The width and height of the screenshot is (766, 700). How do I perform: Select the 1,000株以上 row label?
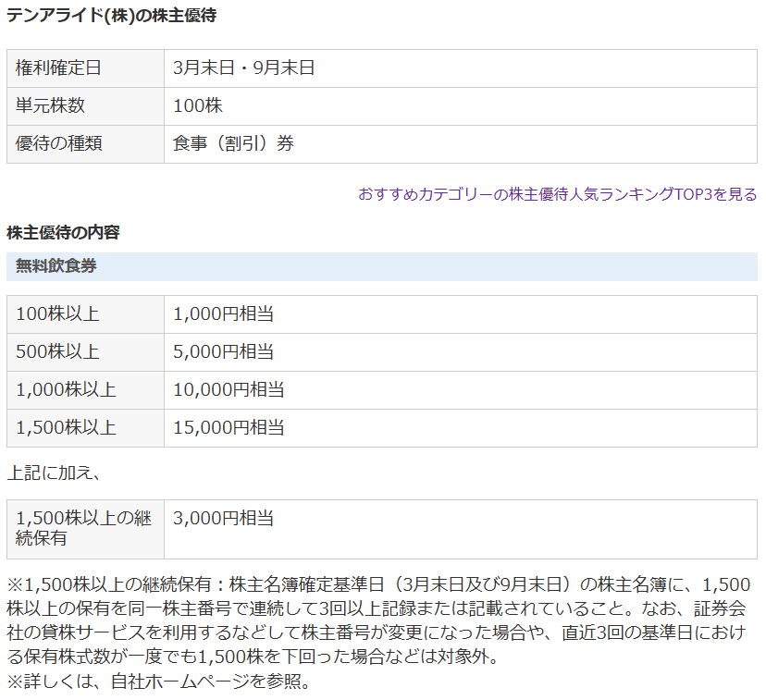pyautogui.click(x=85, y=390)
